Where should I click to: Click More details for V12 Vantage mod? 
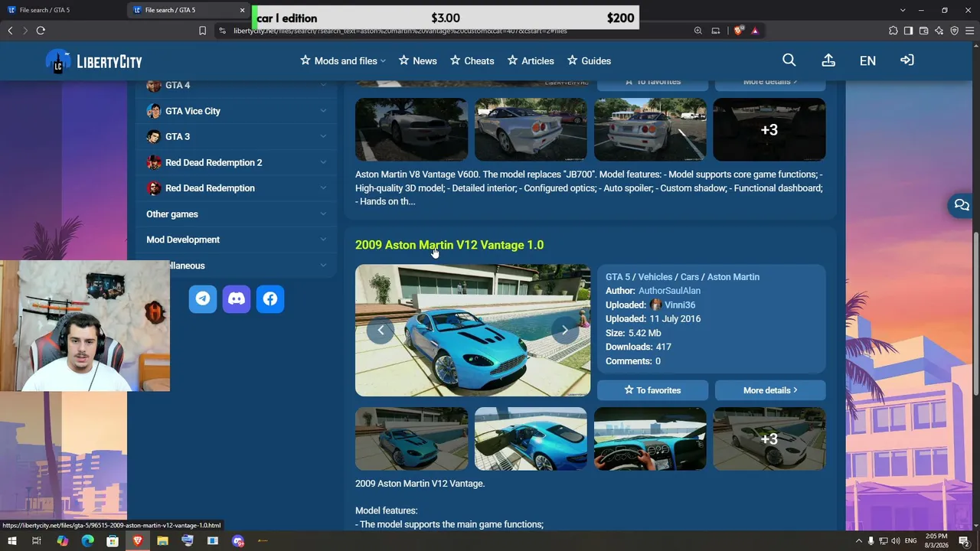point(770,390)
